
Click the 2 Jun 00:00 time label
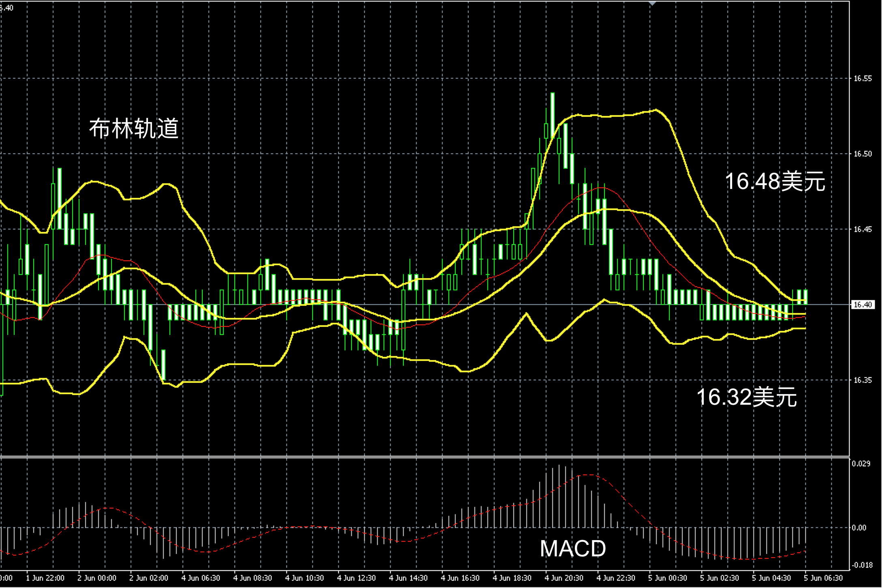point(97,578)
